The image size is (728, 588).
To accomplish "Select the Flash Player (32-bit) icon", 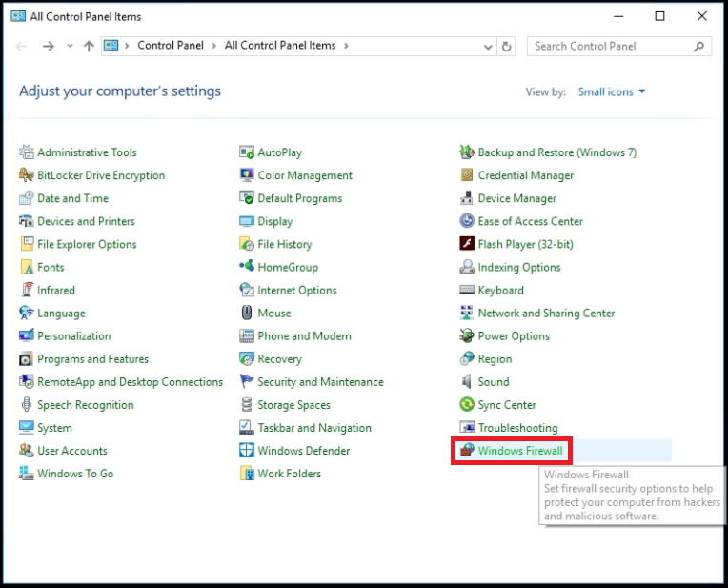I will coord(467,244).
